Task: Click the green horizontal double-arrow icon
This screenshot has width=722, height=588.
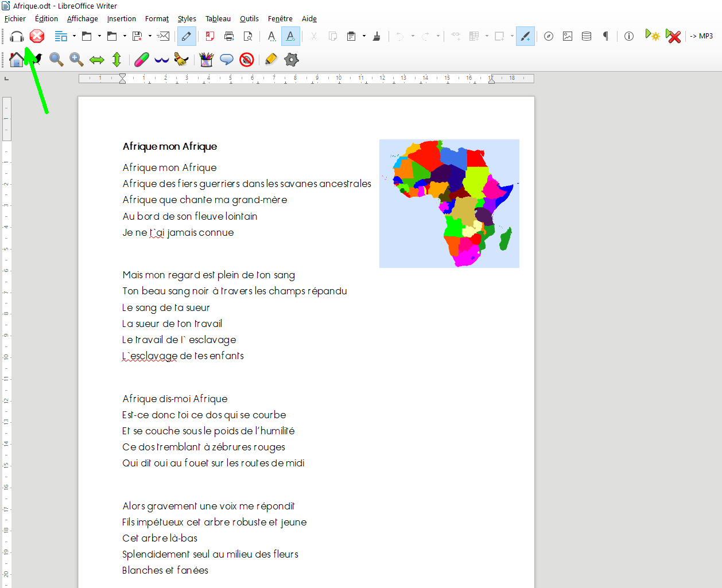Action: (x=97, y=60)
